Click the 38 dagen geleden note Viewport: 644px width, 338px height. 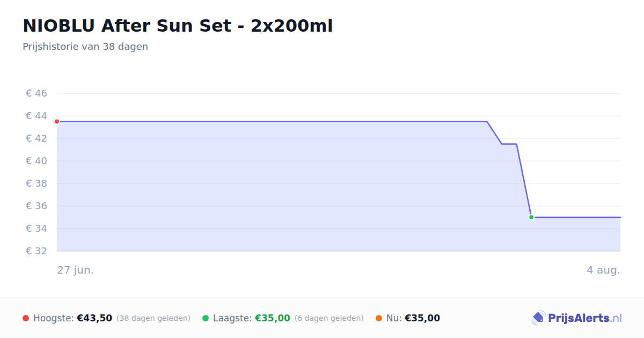tap(153, 318)
